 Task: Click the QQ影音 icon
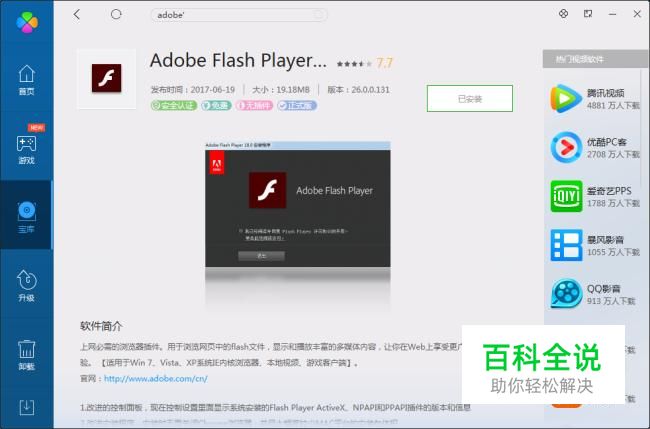click(x=566, y=294)
